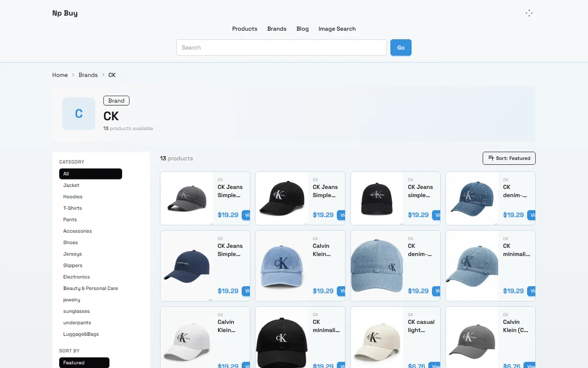Navigate to Brands breadcrumb
Image resolution: width=588 pixels, height=368 pixels.
[88, 75]
